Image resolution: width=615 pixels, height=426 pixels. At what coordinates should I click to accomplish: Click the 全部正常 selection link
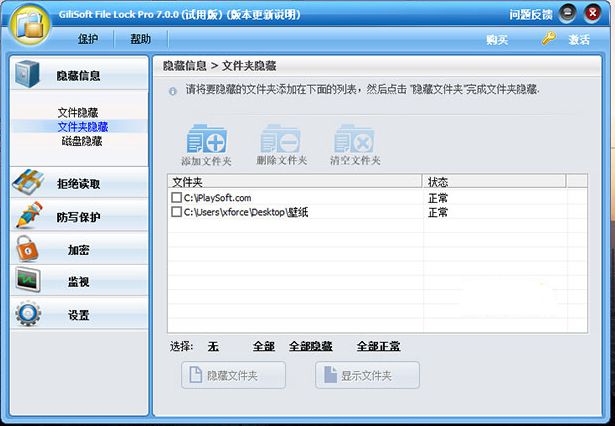tap(378, 346)
